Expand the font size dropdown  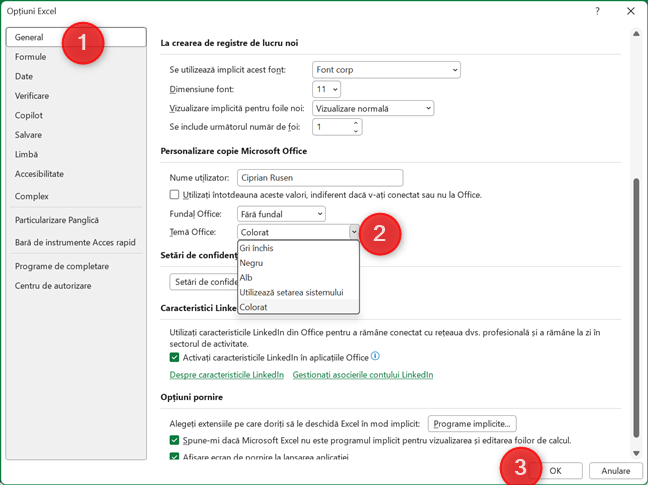(334, 89)
